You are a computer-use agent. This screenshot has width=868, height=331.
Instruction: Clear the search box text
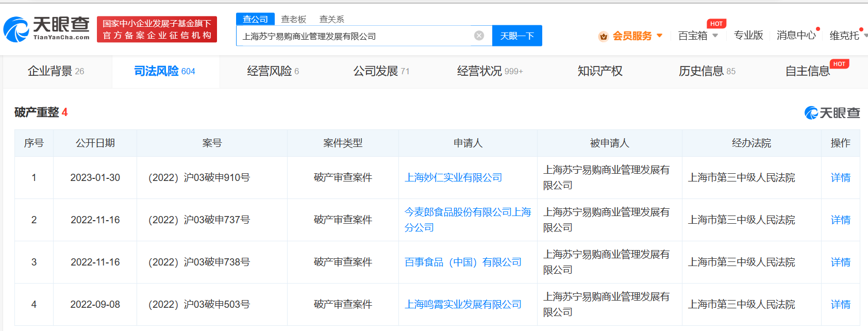[x=479, y=36]
